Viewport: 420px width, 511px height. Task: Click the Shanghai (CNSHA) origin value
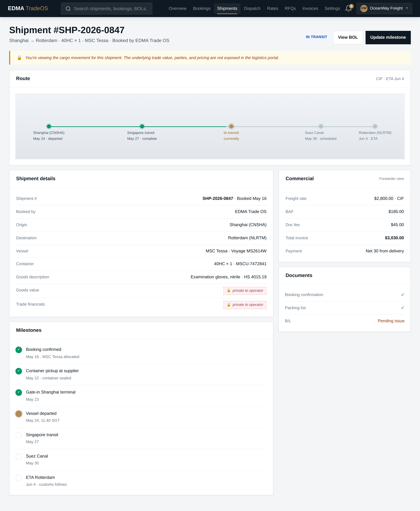248,224
